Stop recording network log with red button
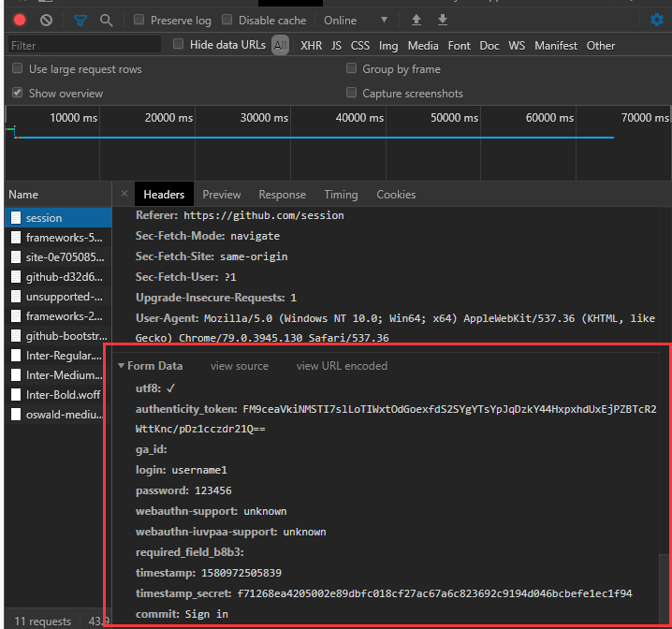This screenshot has height=629, width=672. coord(20,21)
